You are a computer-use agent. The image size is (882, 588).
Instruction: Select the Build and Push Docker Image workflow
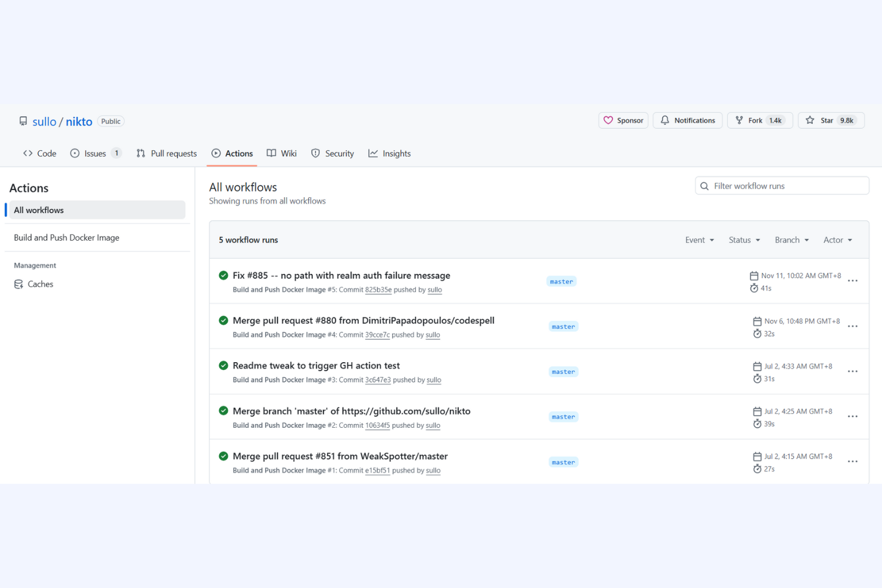coord(67,237)
